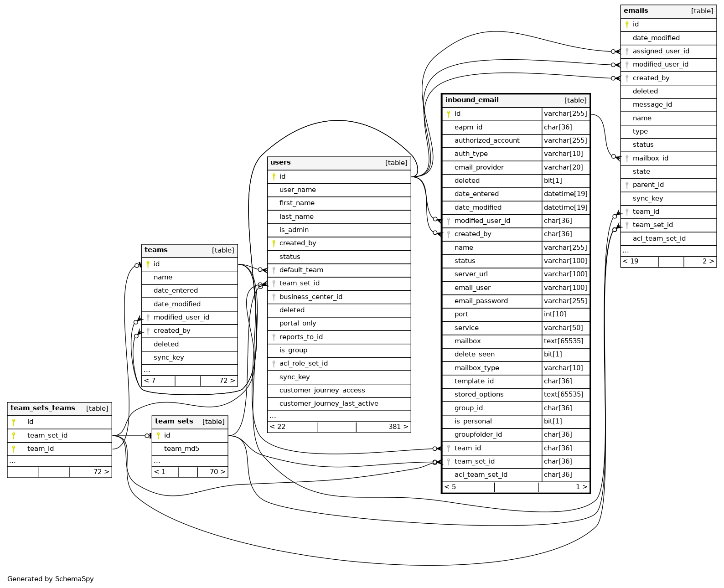Screen dimensions: 724x588
Task: Click foreign key icon beside users default_team
Action: [274, 270]
